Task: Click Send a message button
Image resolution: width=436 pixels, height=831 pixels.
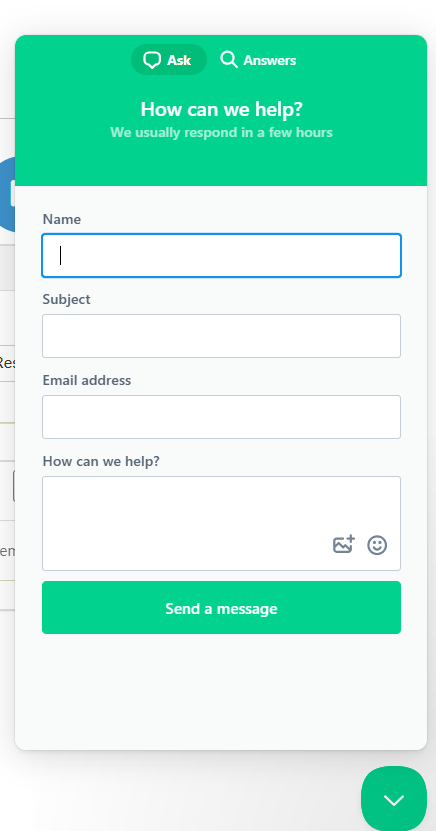Action: tap(221, 607)
